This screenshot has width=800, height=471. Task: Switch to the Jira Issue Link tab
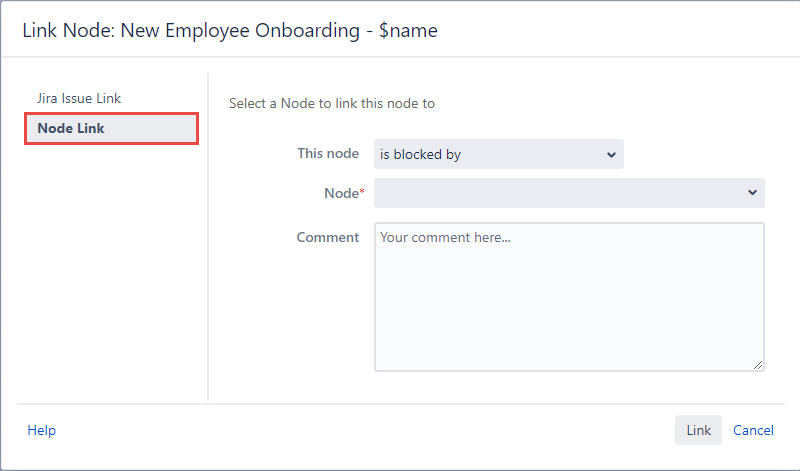[79, 98]
